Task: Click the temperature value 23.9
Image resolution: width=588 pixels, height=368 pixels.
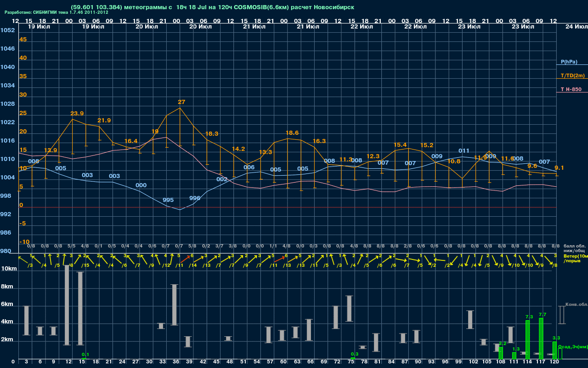Action: tap(77, 114)
